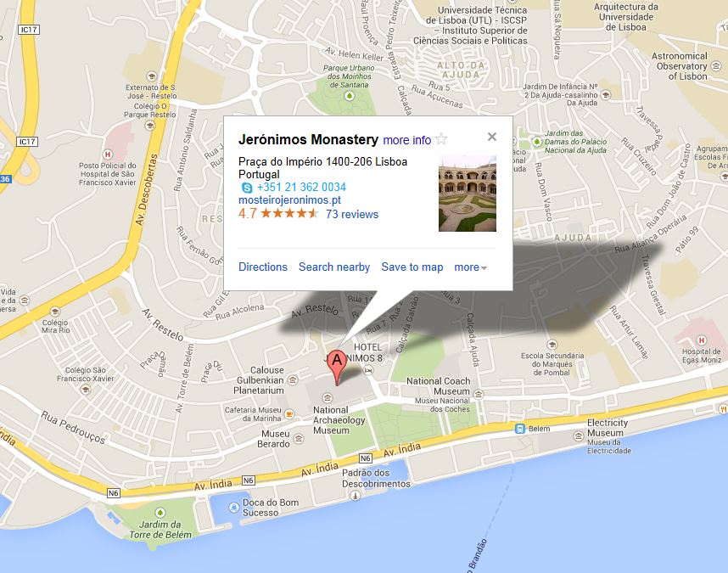The image size is (728, 573).
Task: Click the Belem train station icon
Action: click(520, 429)
